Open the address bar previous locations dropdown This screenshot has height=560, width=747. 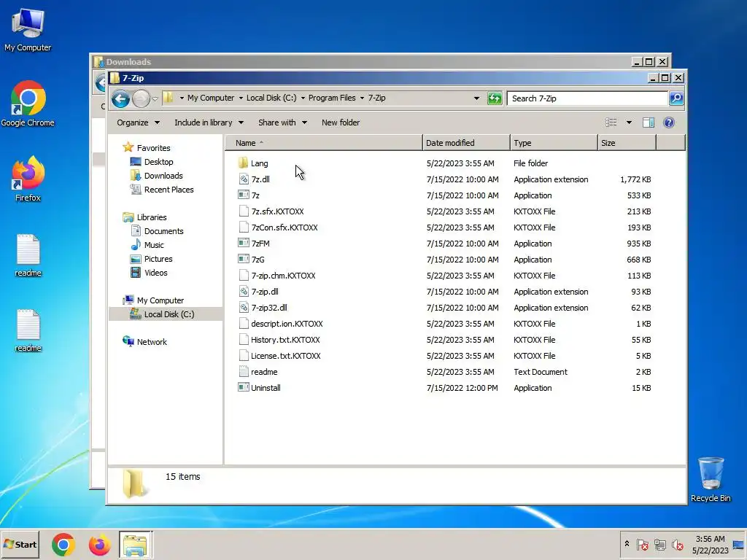point(476,98)
